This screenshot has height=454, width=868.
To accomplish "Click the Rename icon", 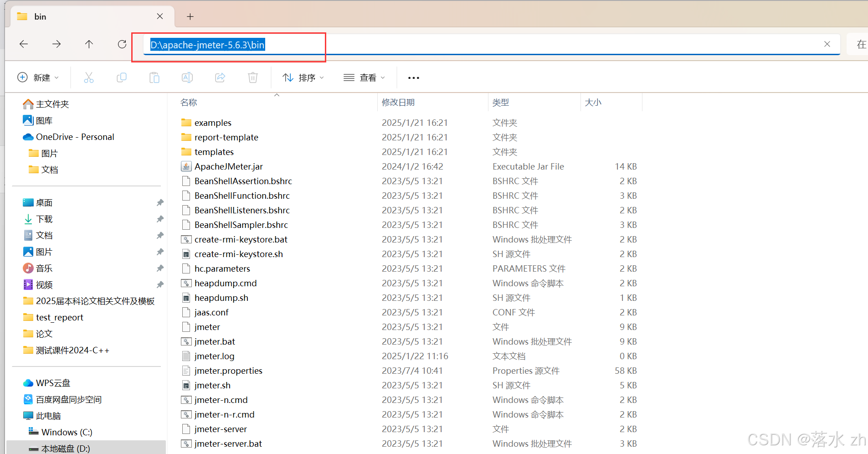I will [187, 77].
